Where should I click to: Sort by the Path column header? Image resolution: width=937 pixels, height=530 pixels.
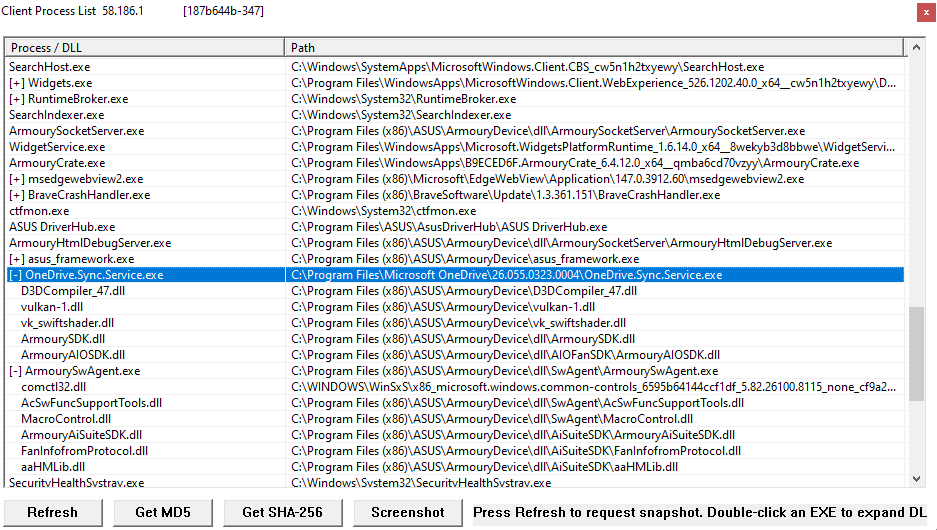click(595, 48)
